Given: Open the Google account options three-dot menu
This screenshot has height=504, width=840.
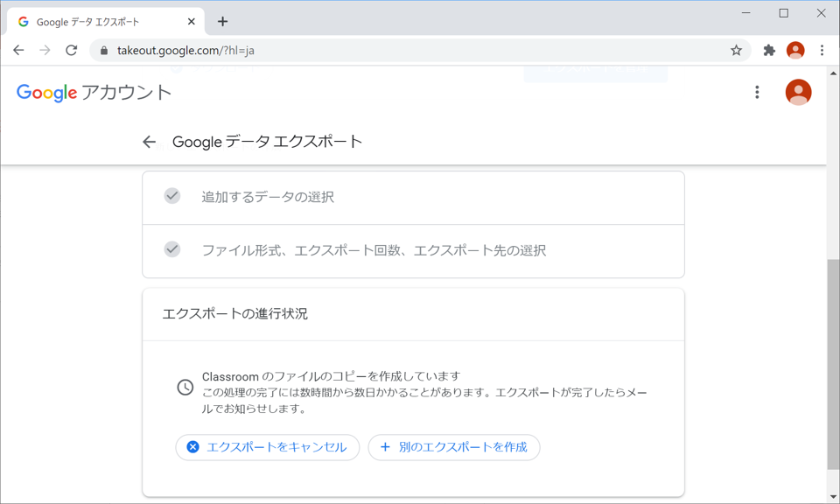Looking at the screenshot, I should [757, 92].
